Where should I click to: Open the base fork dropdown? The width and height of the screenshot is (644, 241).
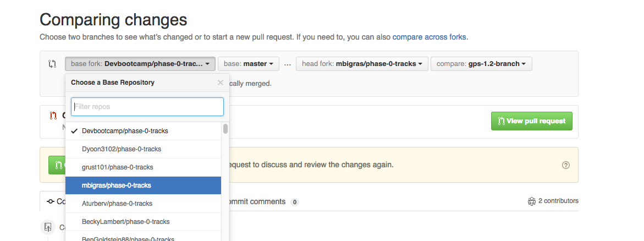[140, 64]
